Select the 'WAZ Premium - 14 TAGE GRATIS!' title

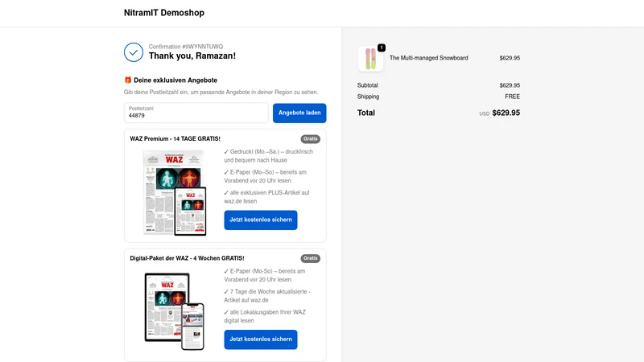[175, 138]
